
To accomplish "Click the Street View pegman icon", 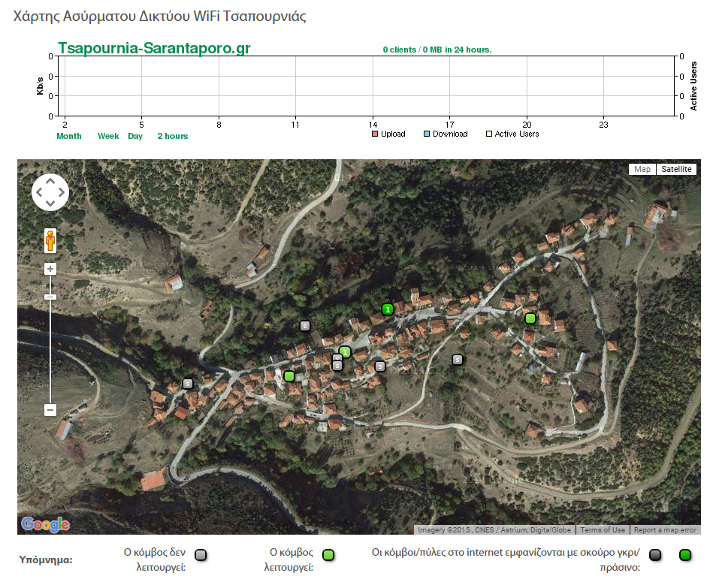I will click(x=50, y=240).
